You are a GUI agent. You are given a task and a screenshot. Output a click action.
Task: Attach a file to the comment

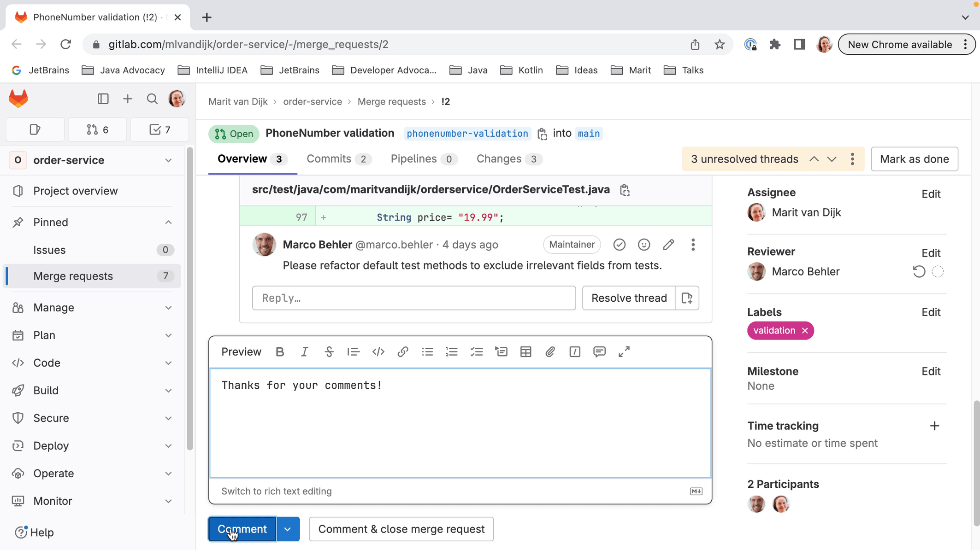click(x=550, y=351)
